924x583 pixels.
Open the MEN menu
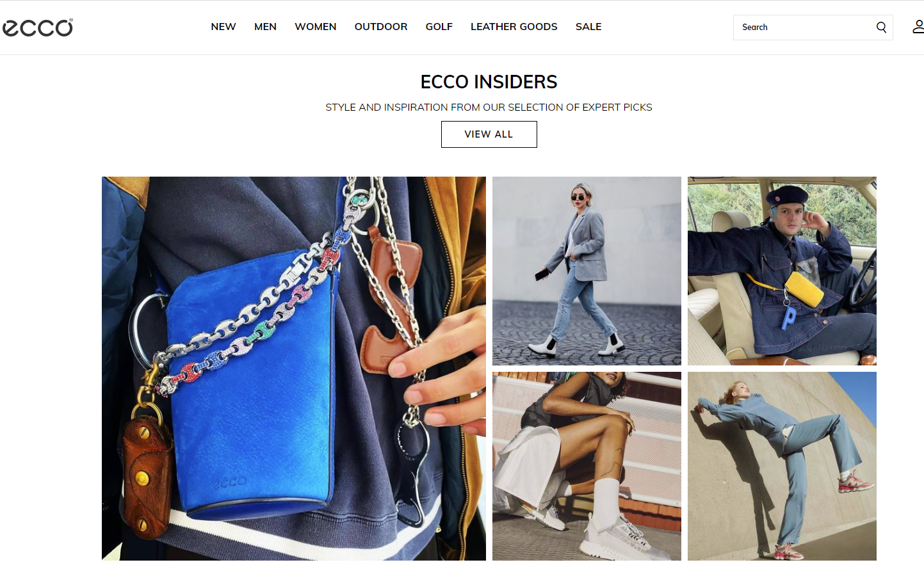coord(265,27)
